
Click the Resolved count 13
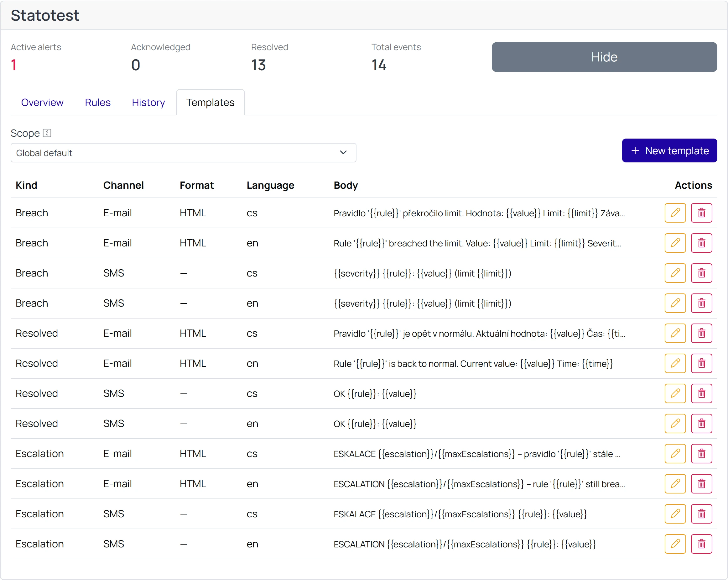click(x=258, y=65)
